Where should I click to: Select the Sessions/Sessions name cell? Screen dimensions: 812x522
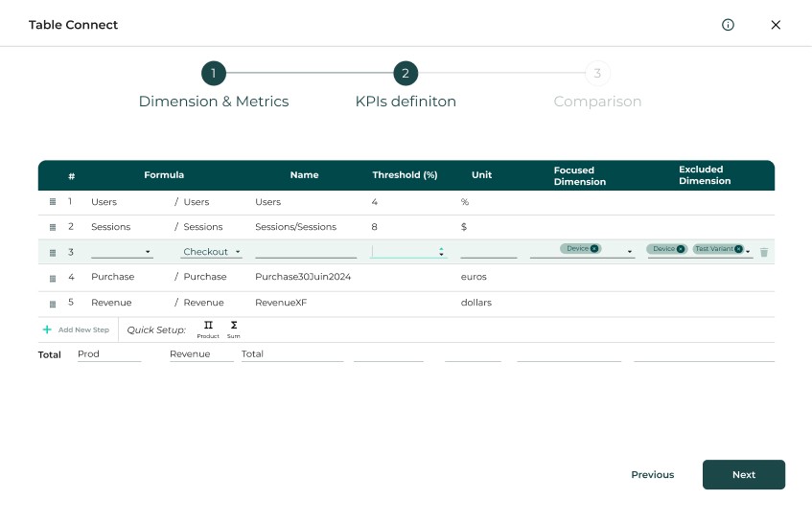(295, 227)
